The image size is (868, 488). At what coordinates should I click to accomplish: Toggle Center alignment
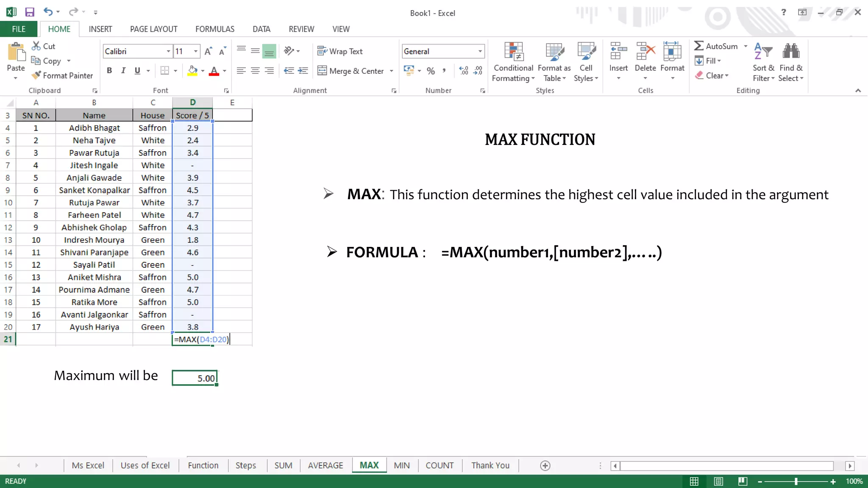point(255,71)
